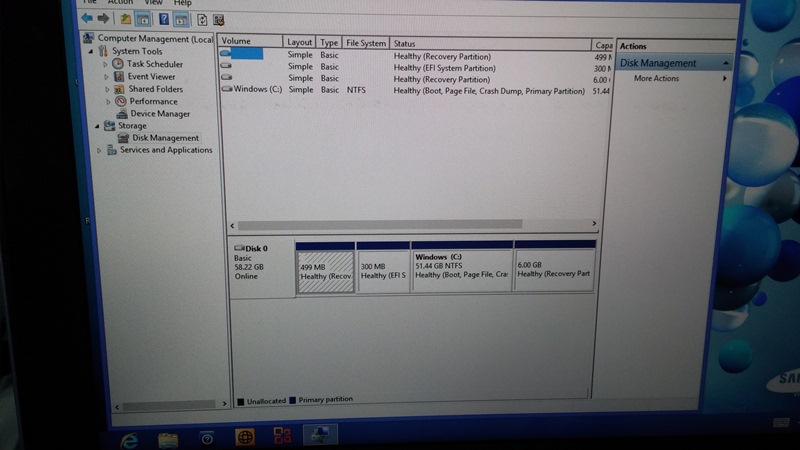Expand Services and Applications node
Image resolution: width=800 pixels, height=450 pixels.
click(99, 151)
